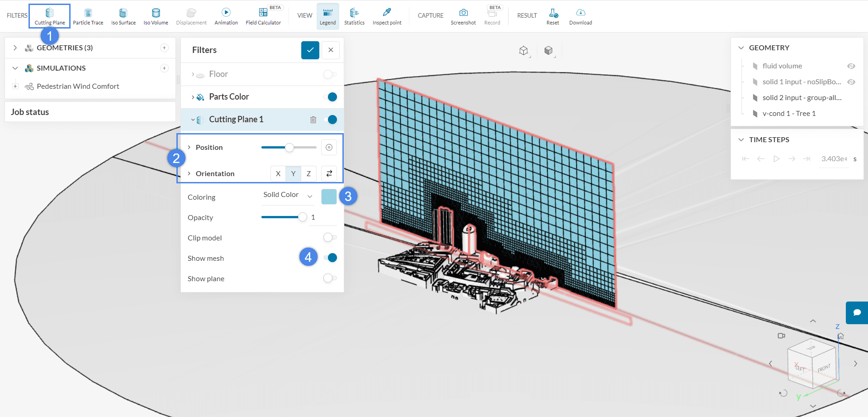The image size is (868, 417).
Task: Expand the Parts Color filter section
Action: click(193, 97)
